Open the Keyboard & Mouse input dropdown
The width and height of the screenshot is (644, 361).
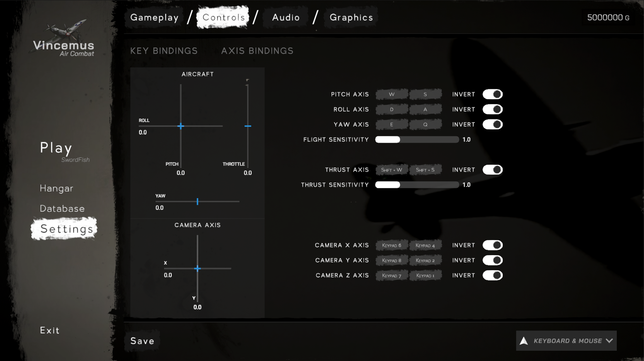pos(566,341)
